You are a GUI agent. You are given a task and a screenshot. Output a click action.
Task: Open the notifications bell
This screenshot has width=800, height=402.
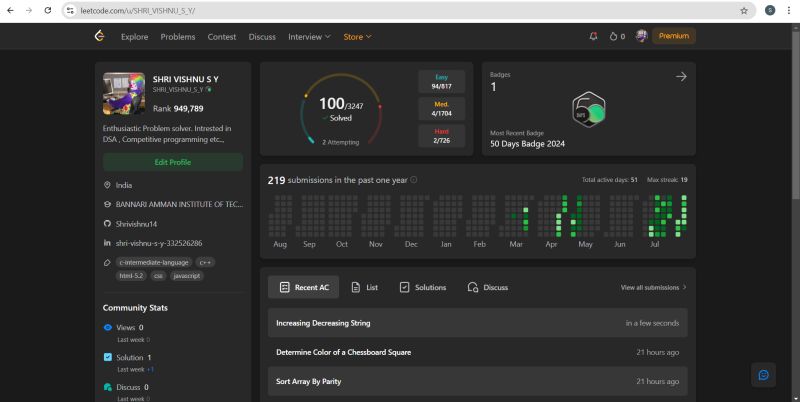point(593,36)
